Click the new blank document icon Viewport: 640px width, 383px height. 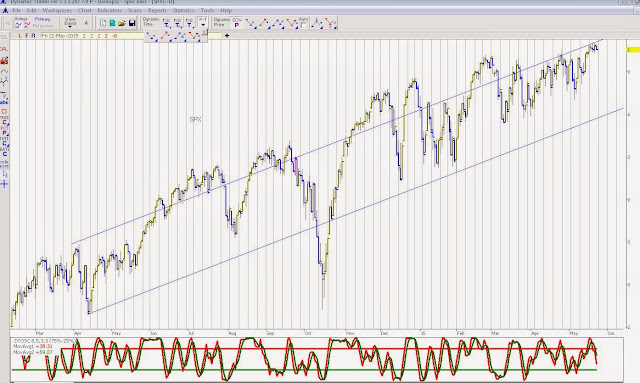point(103,23)
